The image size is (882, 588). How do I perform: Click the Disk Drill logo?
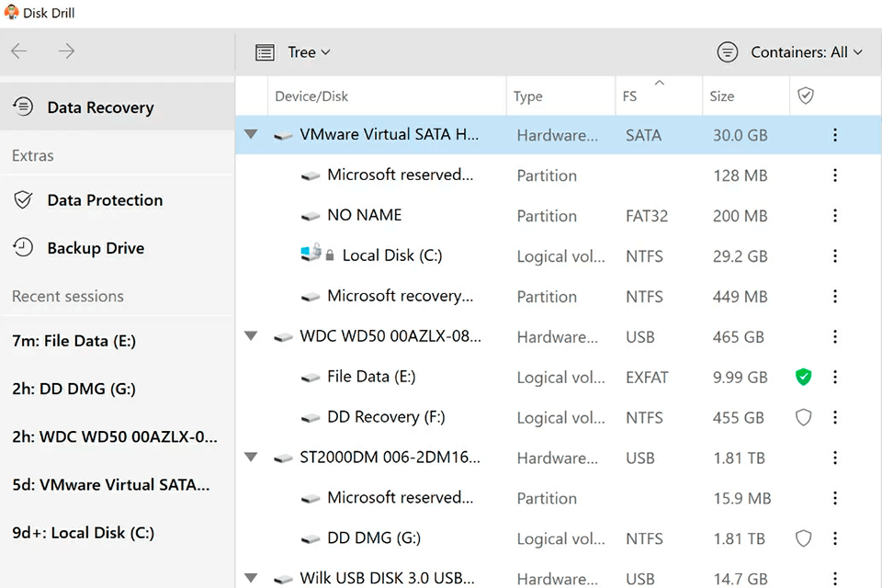pyautogui.click(x=10, y=12)
